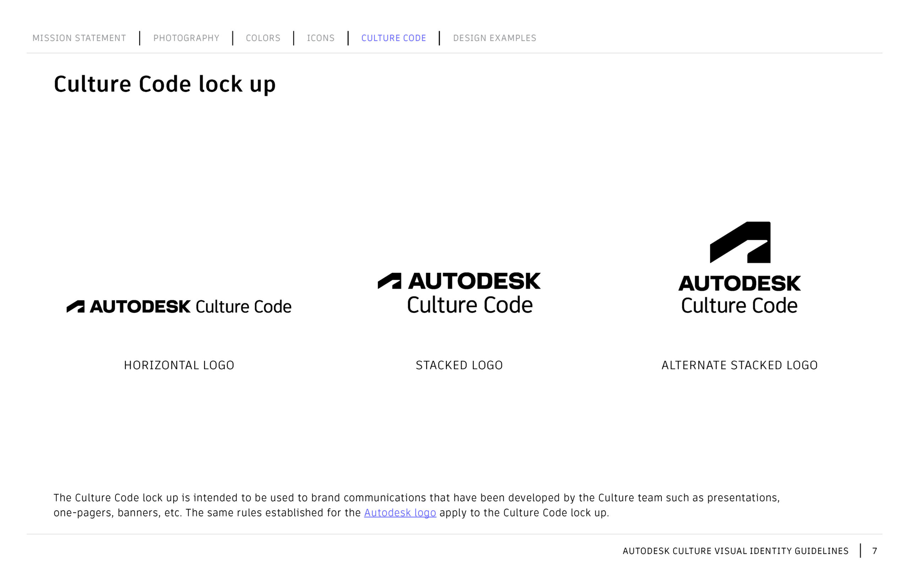Click the AUTODESK wordmark under the large symbol

tap(740, 284)
